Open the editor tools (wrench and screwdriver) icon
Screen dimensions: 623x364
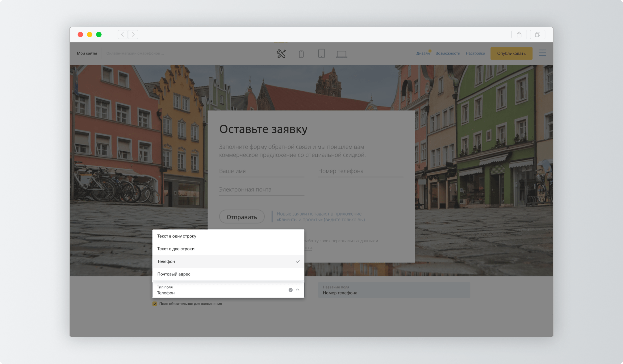point(281,54)
